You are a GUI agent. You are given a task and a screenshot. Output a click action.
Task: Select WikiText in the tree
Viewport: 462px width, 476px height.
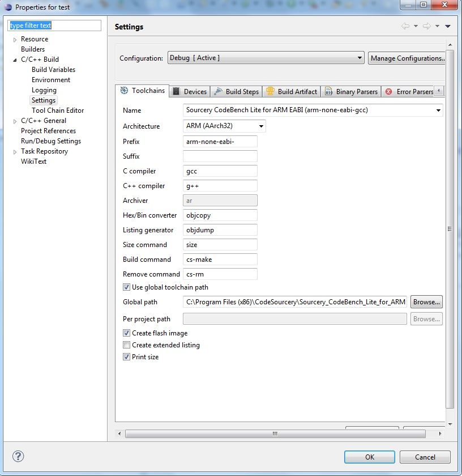coord(33,161)
